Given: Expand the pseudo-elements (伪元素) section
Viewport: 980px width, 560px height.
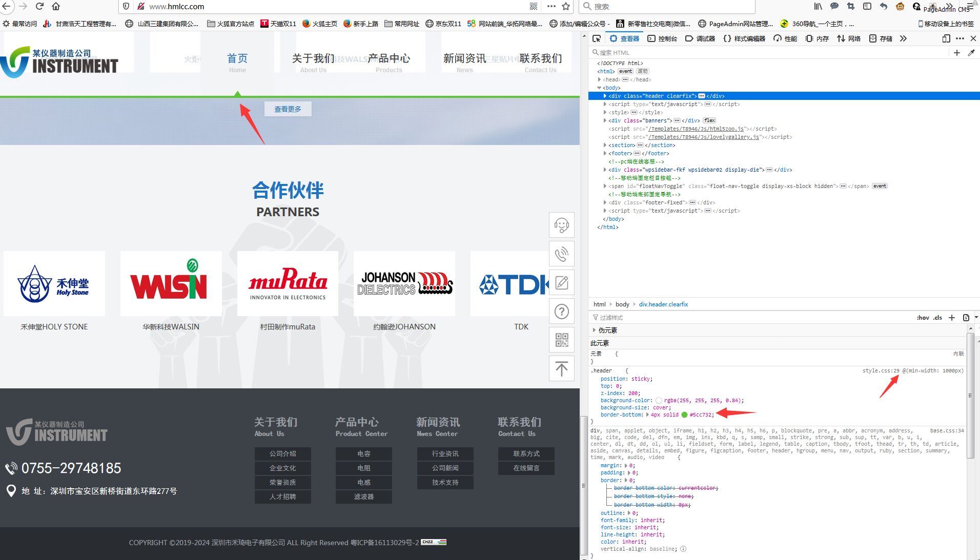Looking at the screenshot, I should (x=594, y=330).
